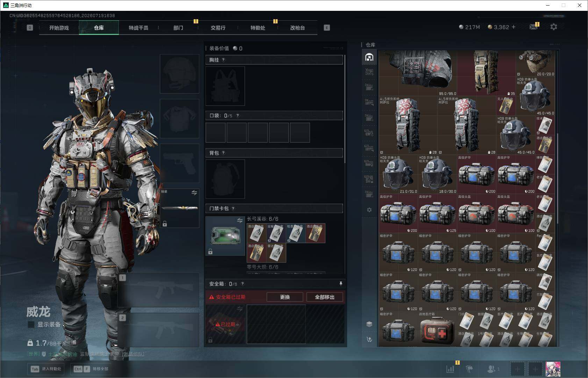588x378 pixels.
Task: Click the 更换 button for the safe box
Action: pyautogui.click(x=285, y=297)
